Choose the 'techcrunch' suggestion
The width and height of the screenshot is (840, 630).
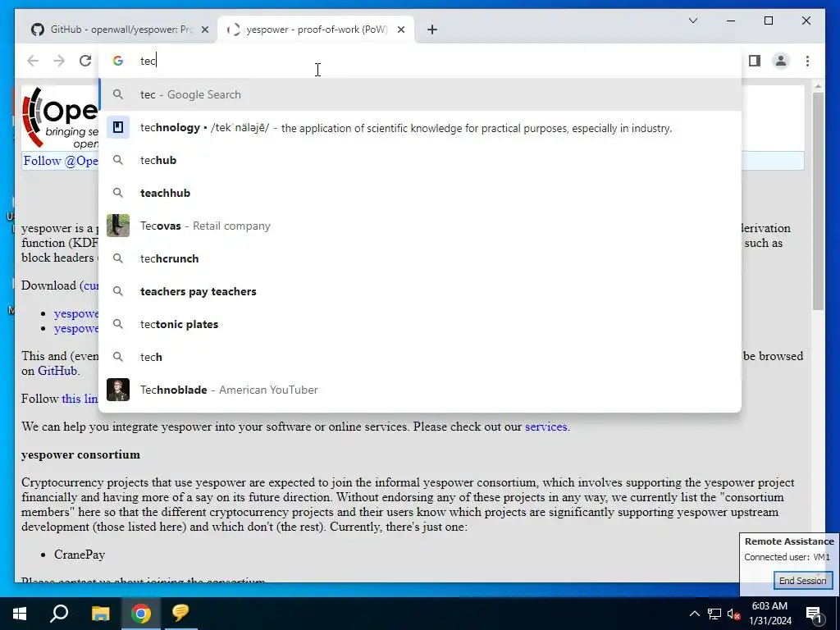tap(420, 258)
